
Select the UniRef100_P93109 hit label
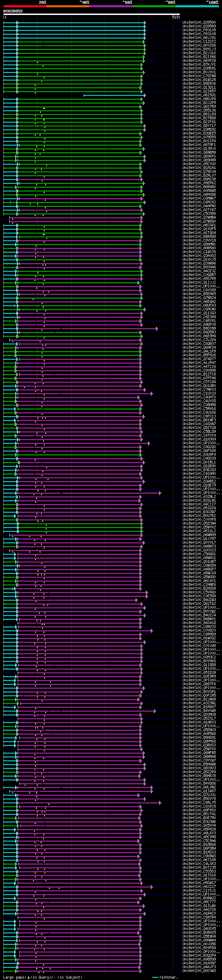[x=199, y=30]
